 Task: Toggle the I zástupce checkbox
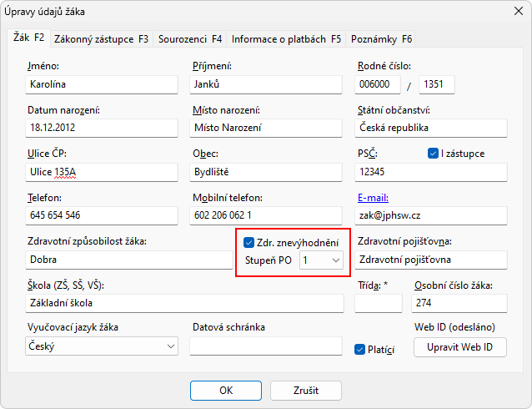433,154
